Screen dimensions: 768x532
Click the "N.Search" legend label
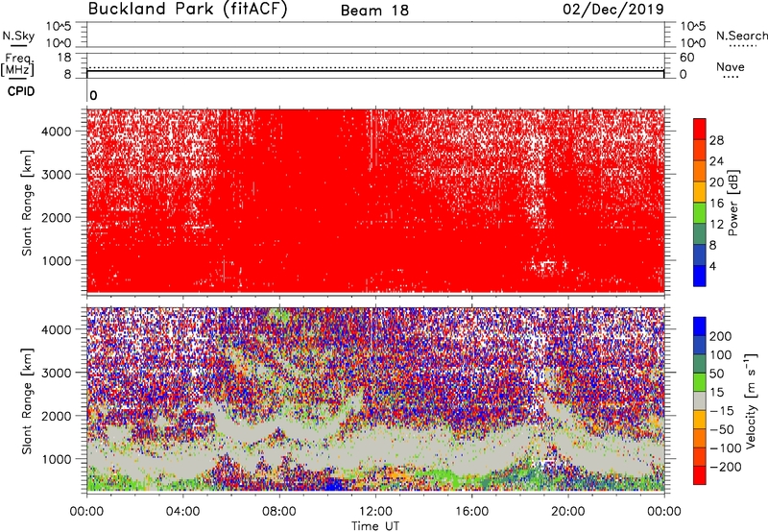(742, 36)
